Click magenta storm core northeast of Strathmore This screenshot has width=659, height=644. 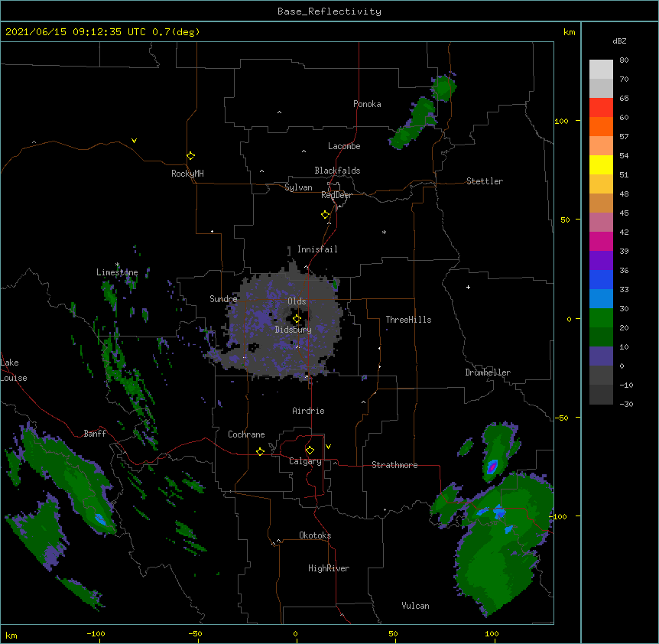click(x=492, y=467)
